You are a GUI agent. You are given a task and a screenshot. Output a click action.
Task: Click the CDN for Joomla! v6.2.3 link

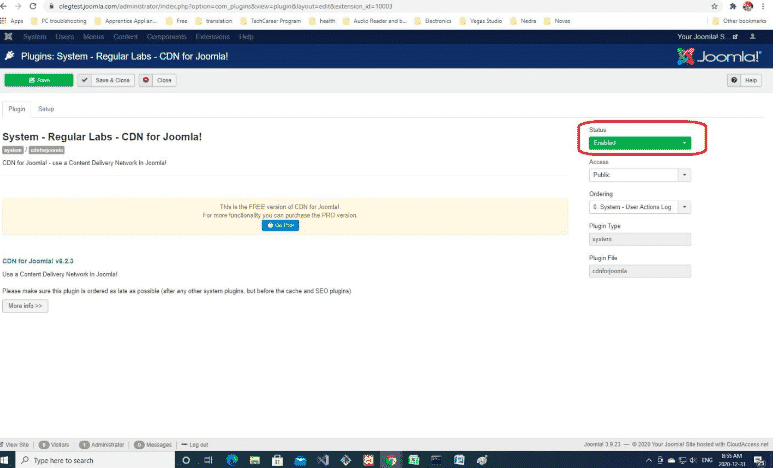point(38,261)
